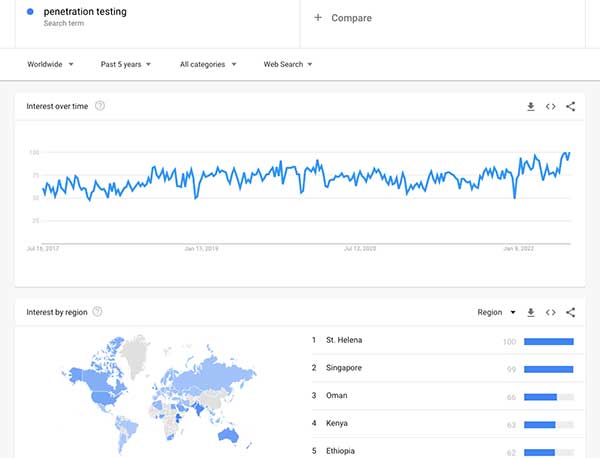Open the Worldwide location dropdown

click(51, 64)
